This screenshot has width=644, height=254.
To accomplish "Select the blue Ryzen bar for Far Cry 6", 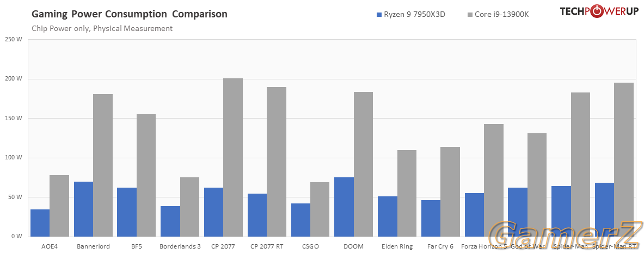I will [431, 218].
